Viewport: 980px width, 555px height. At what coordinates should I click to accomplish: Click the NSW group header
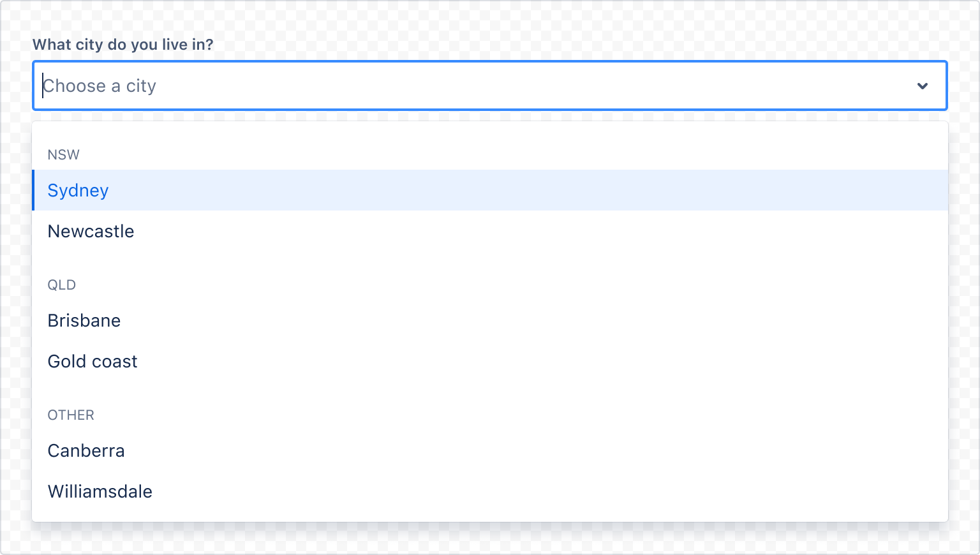tap(63, 154)
